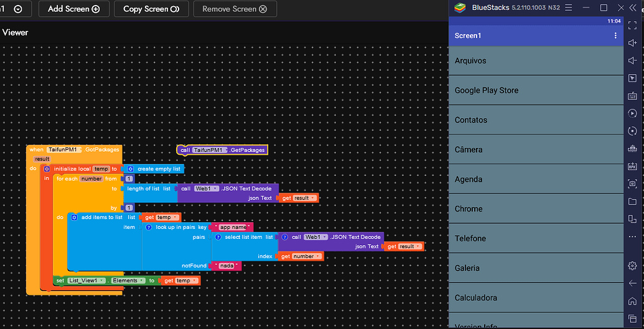Click the Copy Screen button
This screenshot has height=329, width=644.
(x=151, y=9)
